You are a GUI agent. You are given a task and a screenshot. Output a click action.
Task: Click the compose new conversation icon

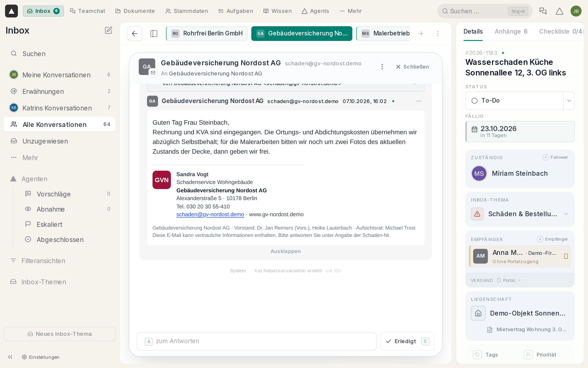click(108, 30)
